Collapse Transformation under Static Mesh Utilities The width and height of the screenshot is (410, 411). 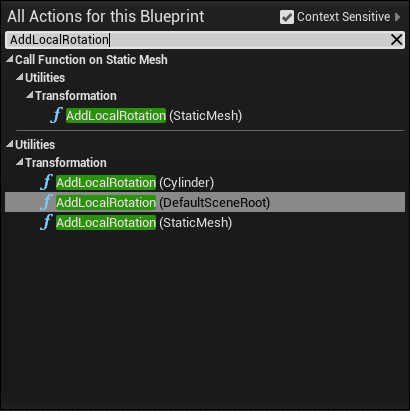(x=30, y=95)
